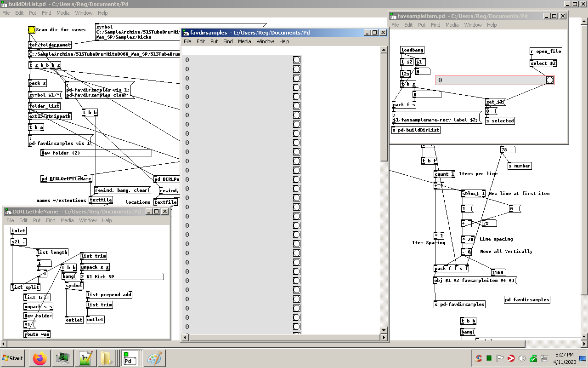Image resolution: width=588 pixels, height=368 pixels.
Task: Switch to Pd taskbar button
Action: 130,358
